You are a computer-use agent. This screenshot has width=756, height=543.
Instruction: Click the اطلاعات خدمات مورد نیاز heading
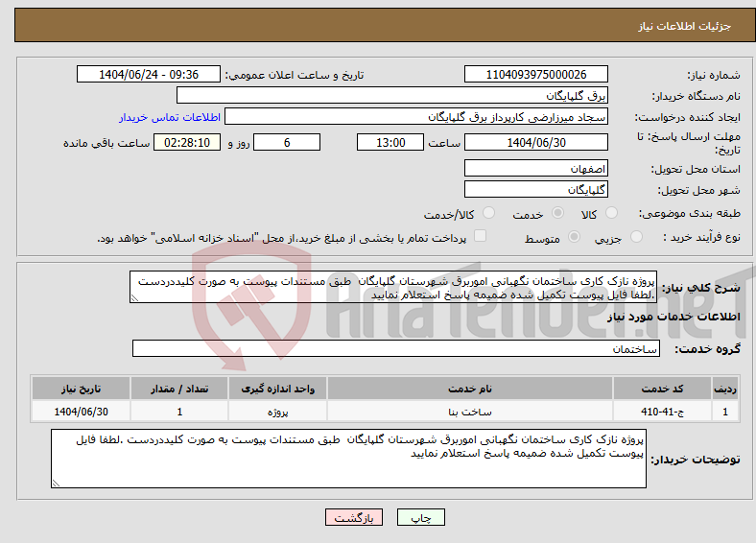(673, 317)
